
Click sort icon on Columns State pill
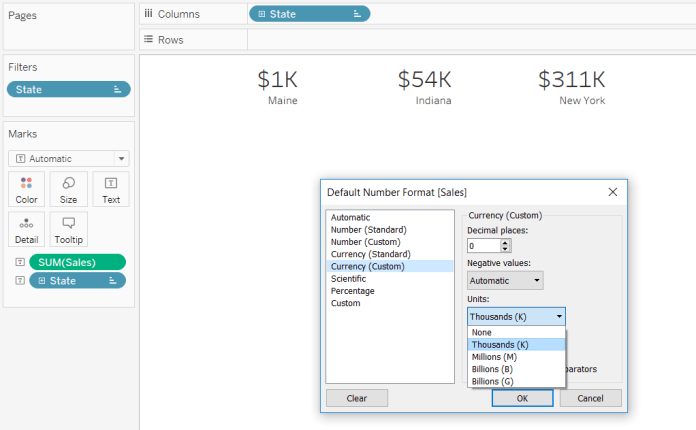click(x=357, y=14)
